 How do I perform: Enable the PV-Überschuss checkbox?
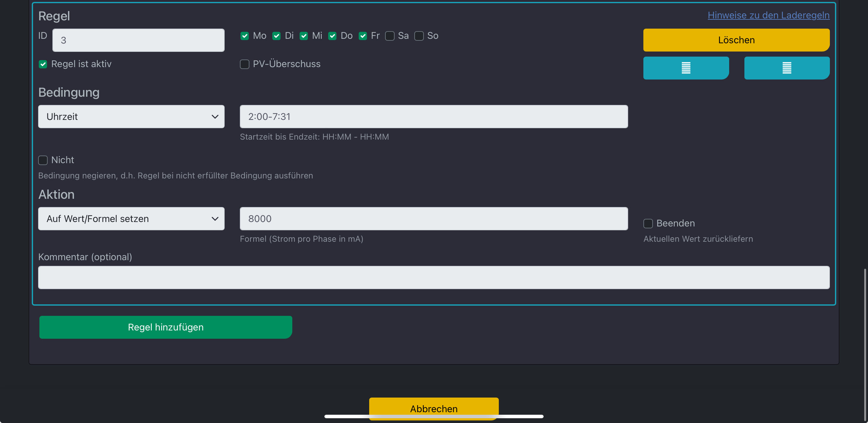245,64
